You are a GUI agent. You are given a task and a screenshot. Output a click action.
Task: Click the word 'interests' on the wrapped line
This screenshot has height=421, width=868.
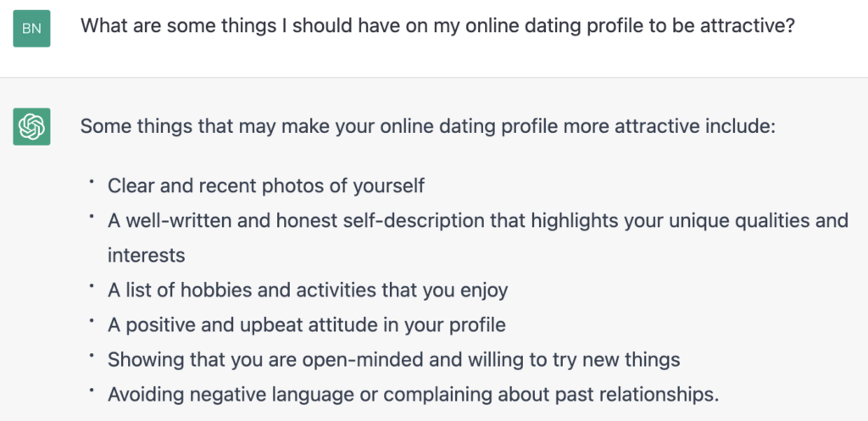(146, 255)
